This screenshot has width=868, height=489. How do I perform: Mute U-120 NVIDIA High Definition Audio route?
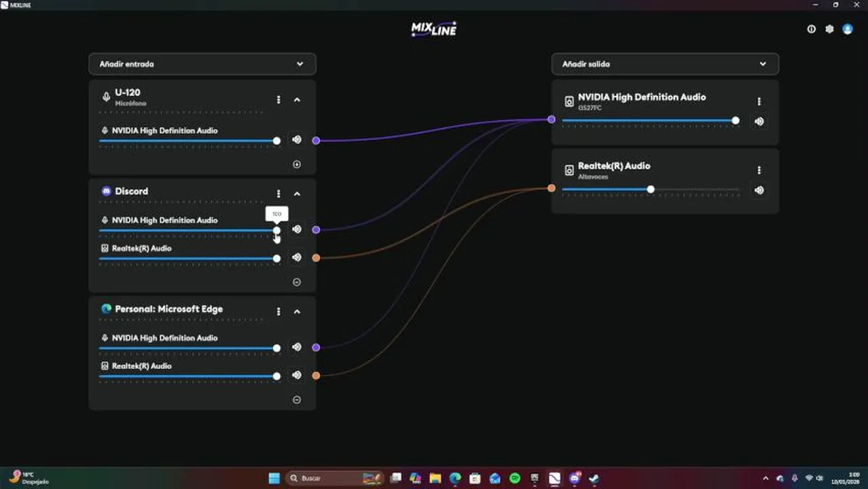pyautogui.click(x=297, y=140)
